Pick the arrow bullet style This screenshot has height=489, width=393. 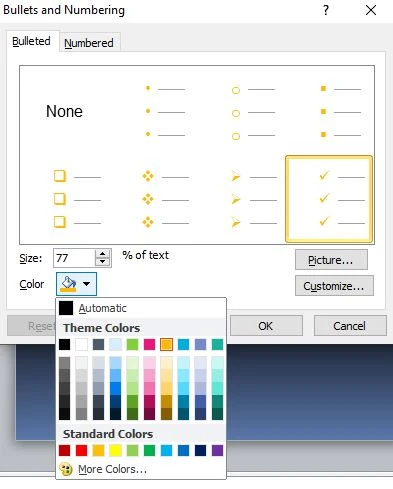(254, 199)
